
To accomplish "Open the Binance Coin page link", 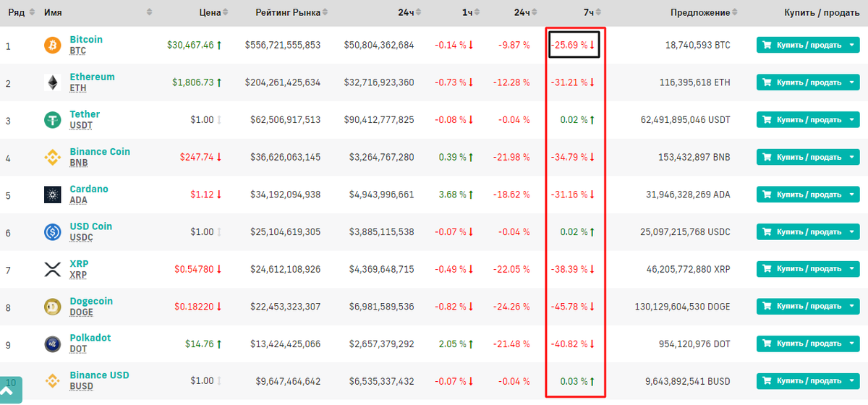I will click(100, 151).
